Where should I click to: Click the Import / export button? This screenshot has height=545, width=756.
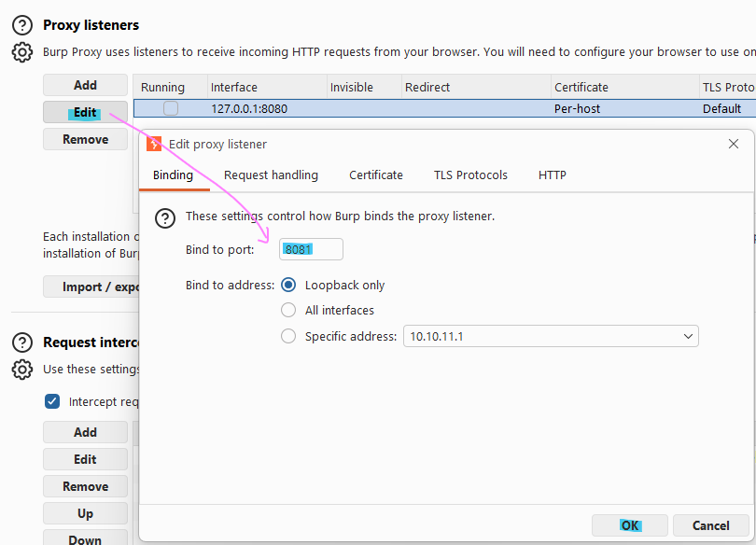91,286
